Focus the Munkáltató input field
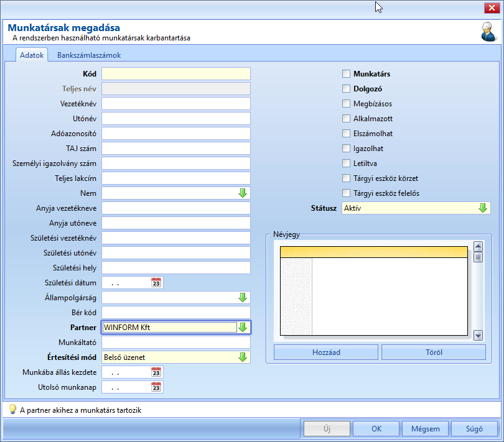 [176, 343]
